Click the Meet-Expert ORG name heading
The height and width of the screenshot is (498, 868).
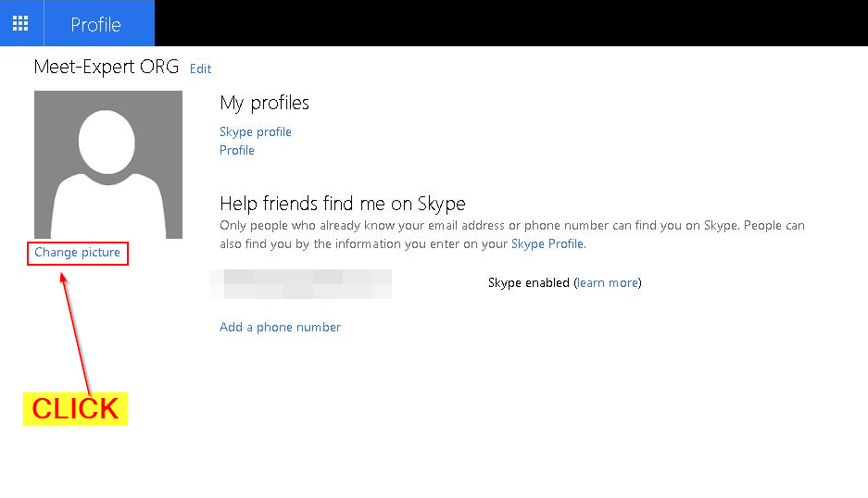tap(107, 67)
